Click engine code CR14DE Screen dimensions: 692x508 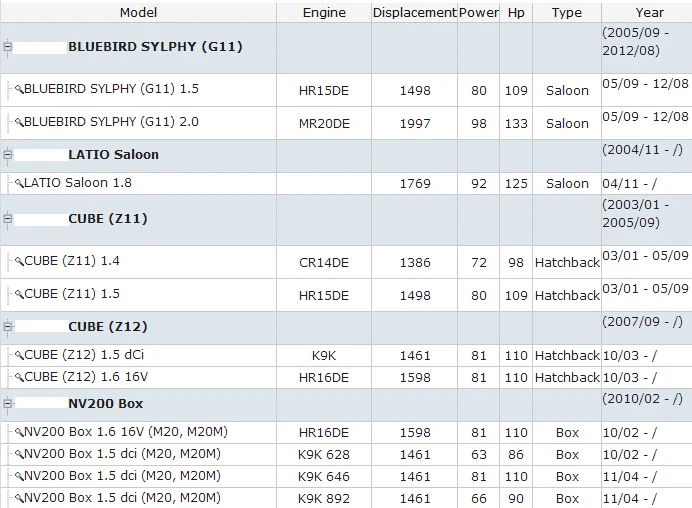click(324, 263)
